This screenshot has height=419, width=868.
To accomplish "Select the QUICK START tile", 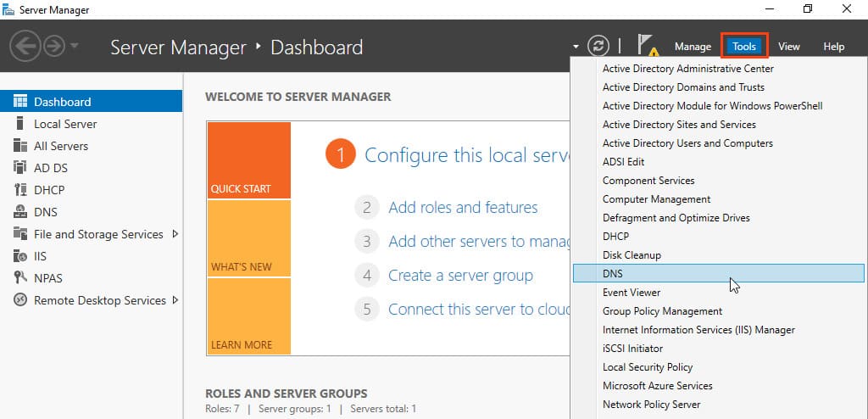I will 248,161.
